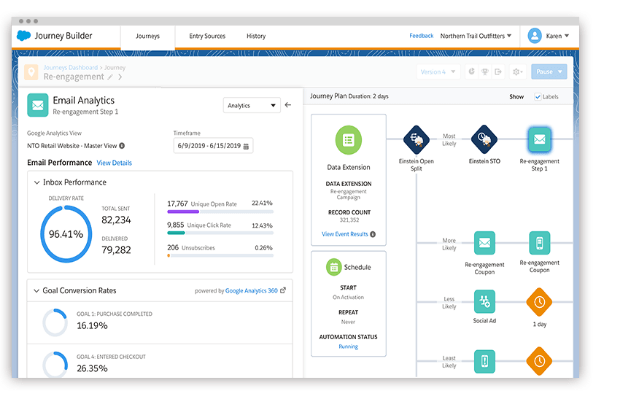Screen dimensions: 620x402
Task: Click the 96.41% delivery rate donut
Action: (x=66, y=234)
